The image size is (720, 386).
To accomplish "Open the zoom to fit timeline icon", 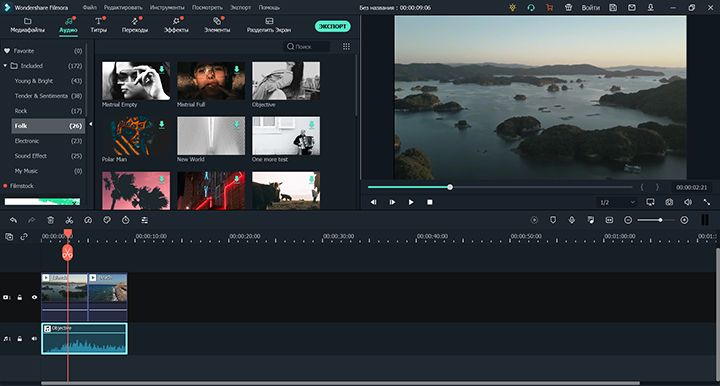I will tap(609, 220).
